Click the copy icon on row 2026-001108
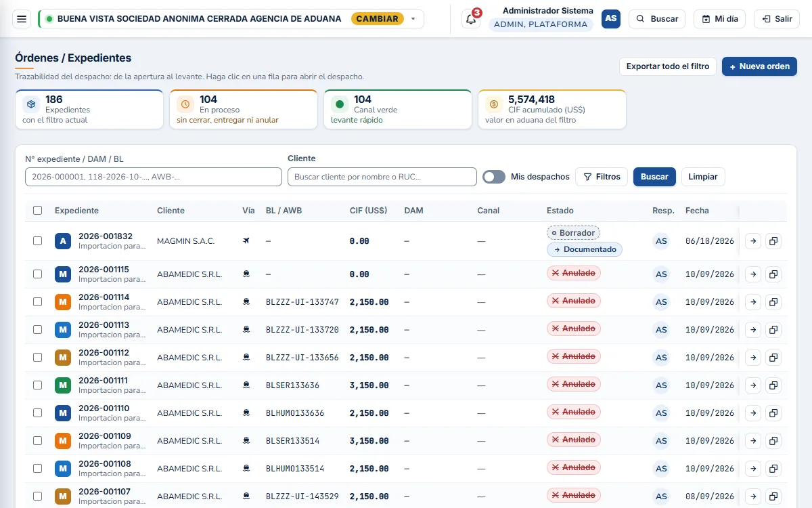Image resolution: width=812 pixels, height=508 pixels. click(x=773, y=469)
